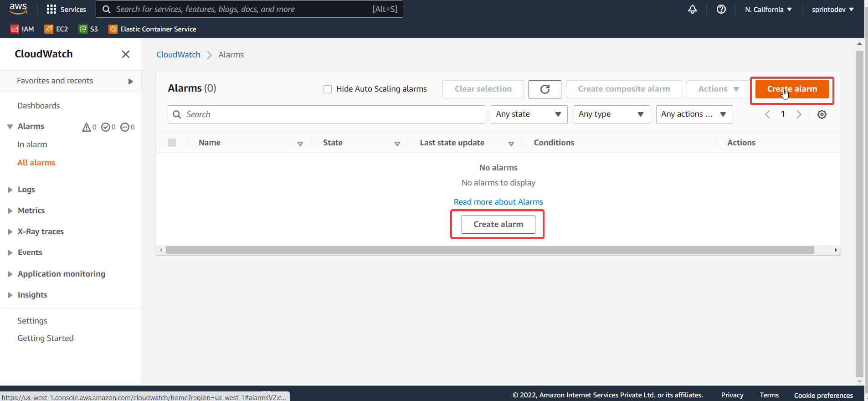The height and width of the screenshot is (401, 868).
Task: Open the Any type filter dropdown
Action: pos(611,114)
